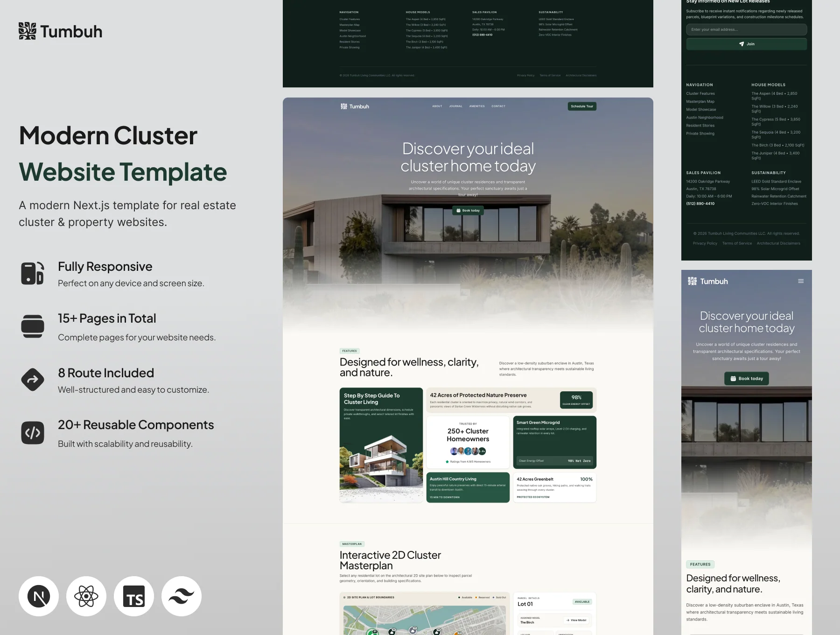This screenshot has height=635, width=840.
Task: Click The Willow house model in the mobile footer
Action: tap(774, 109)
